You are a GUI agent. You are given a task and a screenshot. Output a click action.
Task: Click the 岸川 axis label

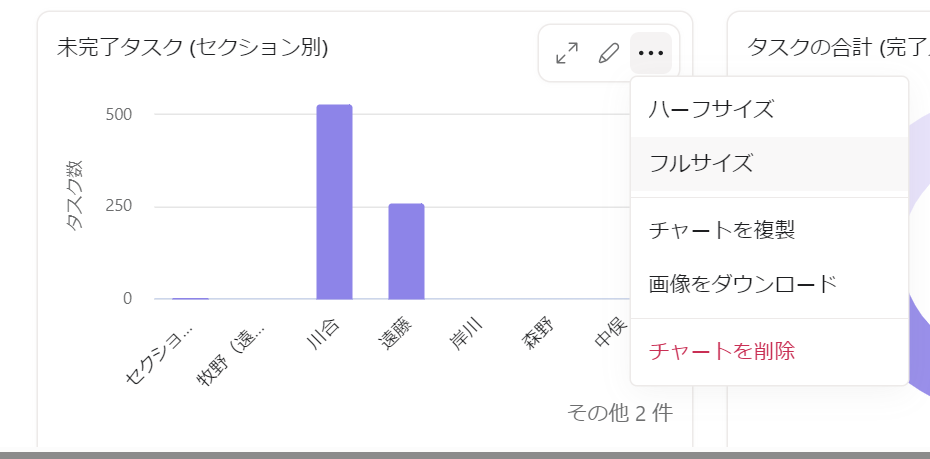pos(467,334)
